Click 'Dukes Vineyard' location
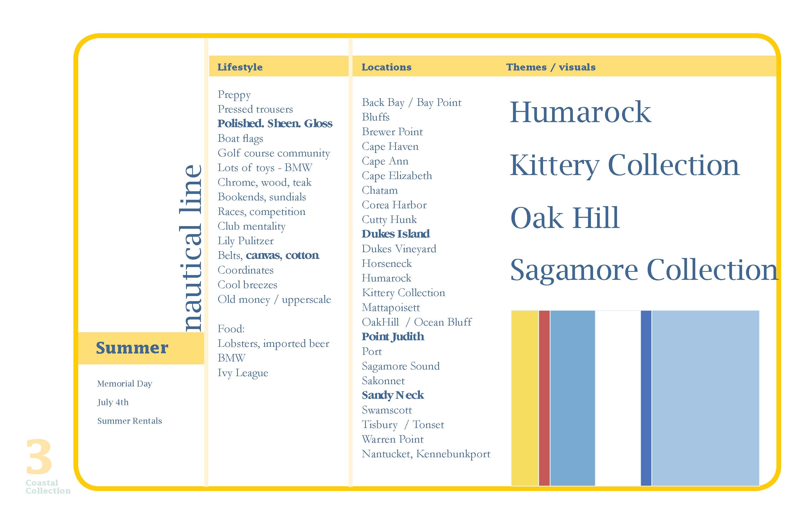Viewport: 807px width, 532px height. point(399,249)
